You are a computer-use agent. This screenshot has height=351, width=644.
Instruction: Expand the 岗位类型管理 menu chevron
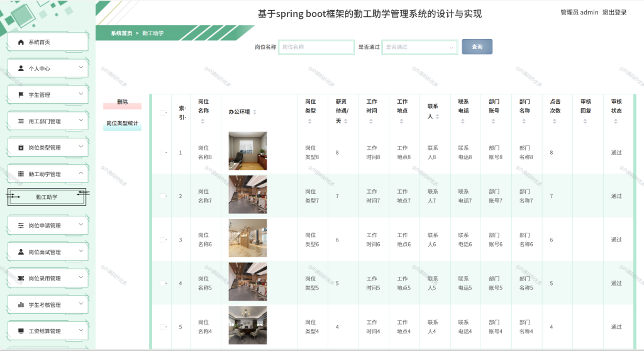[81, 147]
